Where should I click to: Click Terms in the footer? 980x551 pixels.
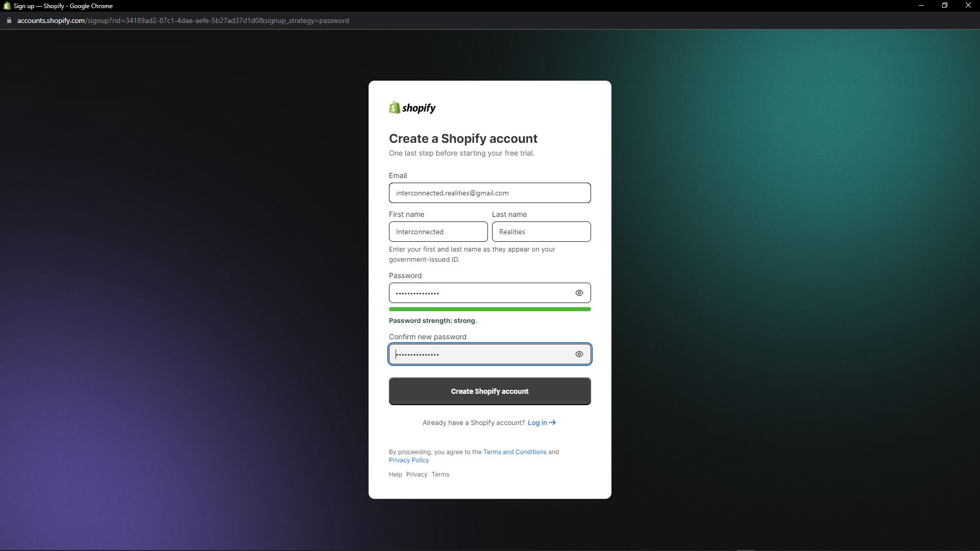pyautogui.click(x=440, y=474)
